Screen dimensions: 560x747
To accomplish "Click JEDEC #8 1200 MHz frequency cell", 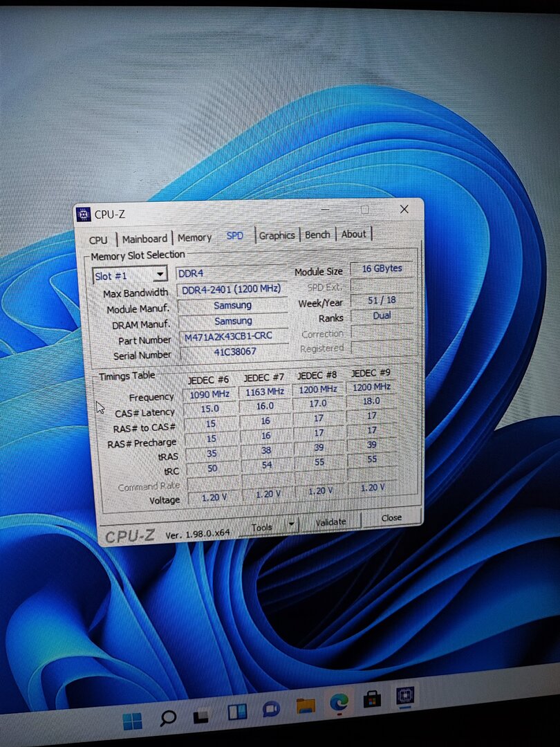I will (318, 389).
